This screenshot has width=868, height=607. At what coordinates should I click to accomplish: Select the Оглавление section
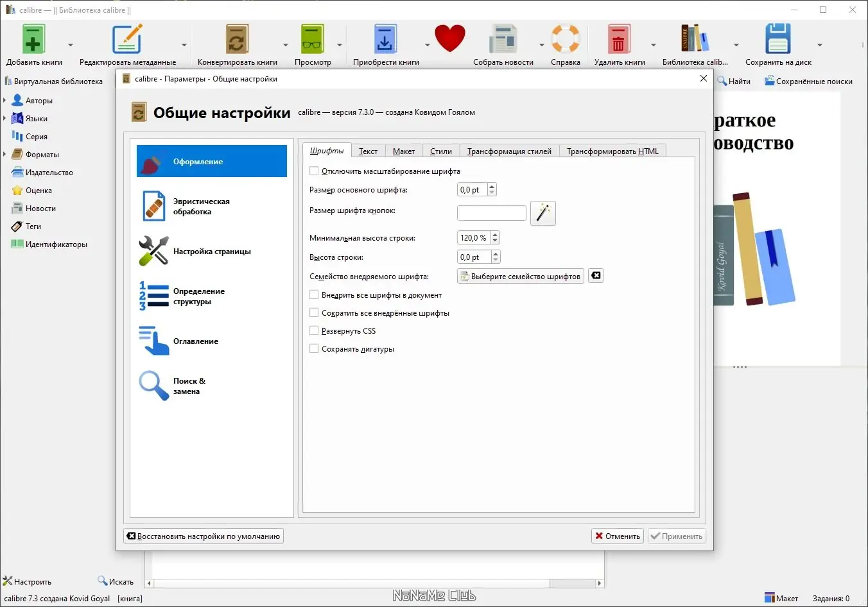[212, 341]
